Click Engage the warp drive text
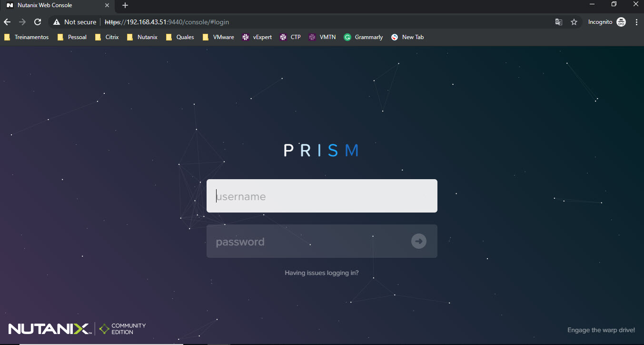The width and height of the screenshot is (644, 345). tap(601, 330)
